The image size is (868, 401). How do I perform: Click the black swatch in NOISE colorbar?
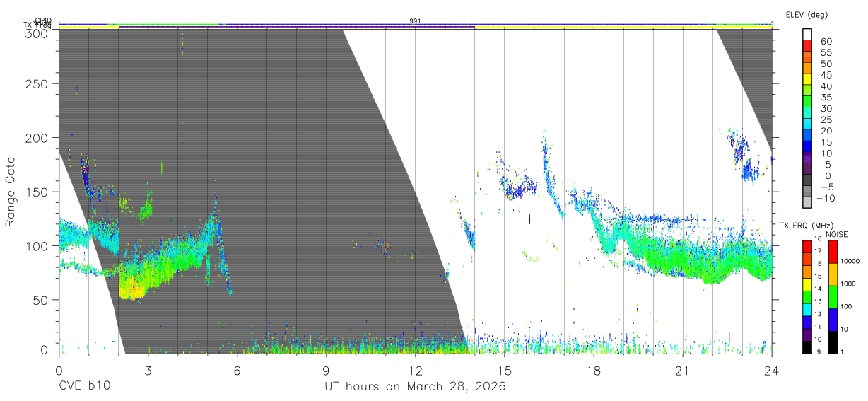(x=833, y=342)
